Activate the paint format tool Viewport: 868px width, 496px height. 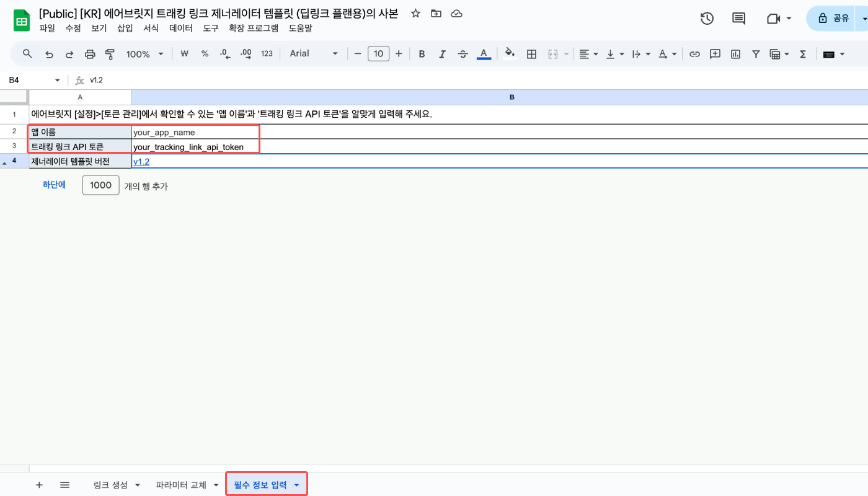click(x=110, y=54)
